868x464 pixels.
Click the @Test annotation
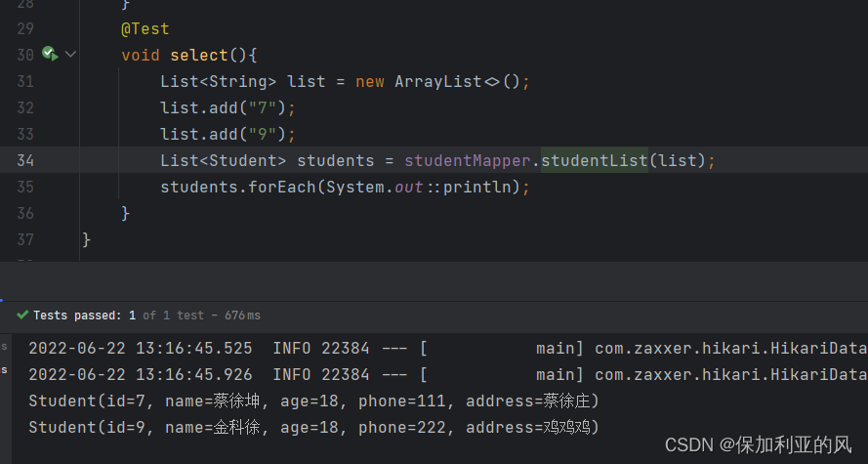145,29
